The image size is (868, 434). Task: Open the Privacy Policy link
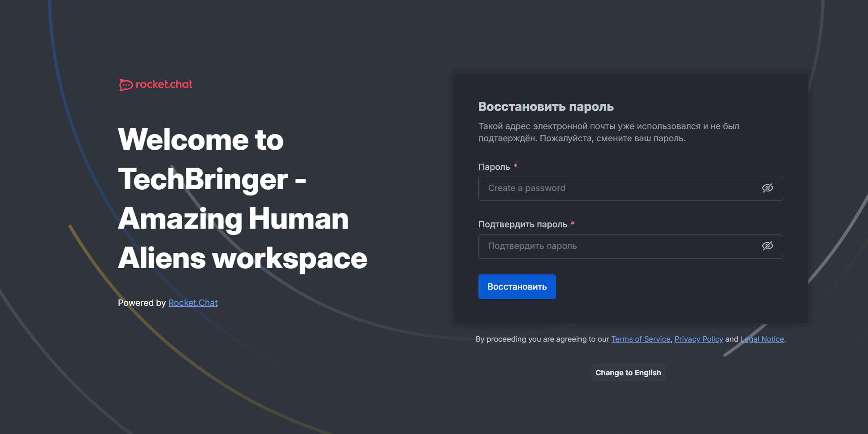699,339
